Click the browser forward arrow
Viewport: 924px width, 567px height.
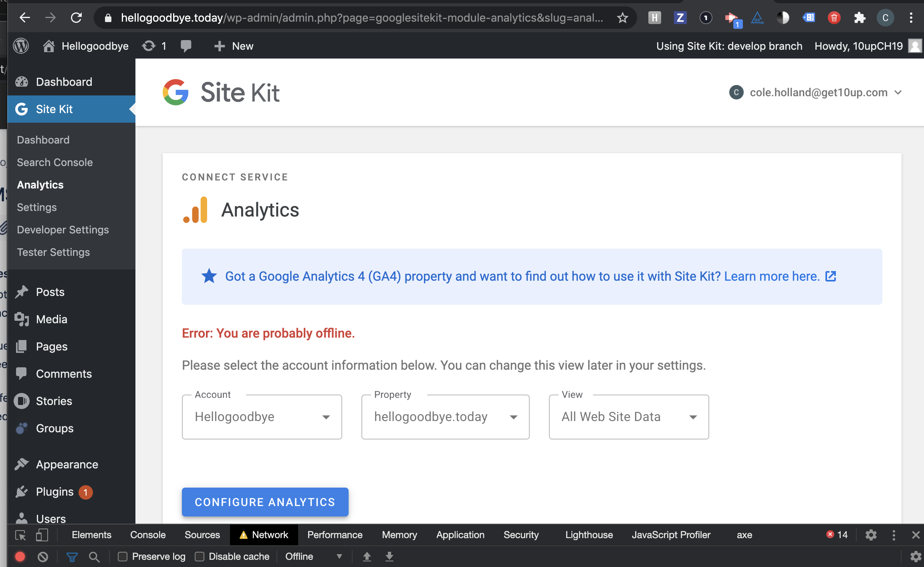point(50,18)
